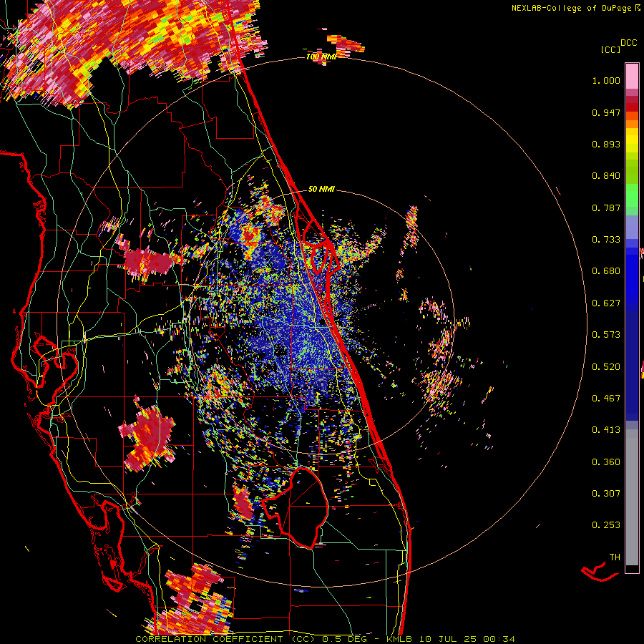Screen dimensions: 644x644
Task: Click the 0.733 scale value
Action: pyautogui.click(x=606, y=240)
